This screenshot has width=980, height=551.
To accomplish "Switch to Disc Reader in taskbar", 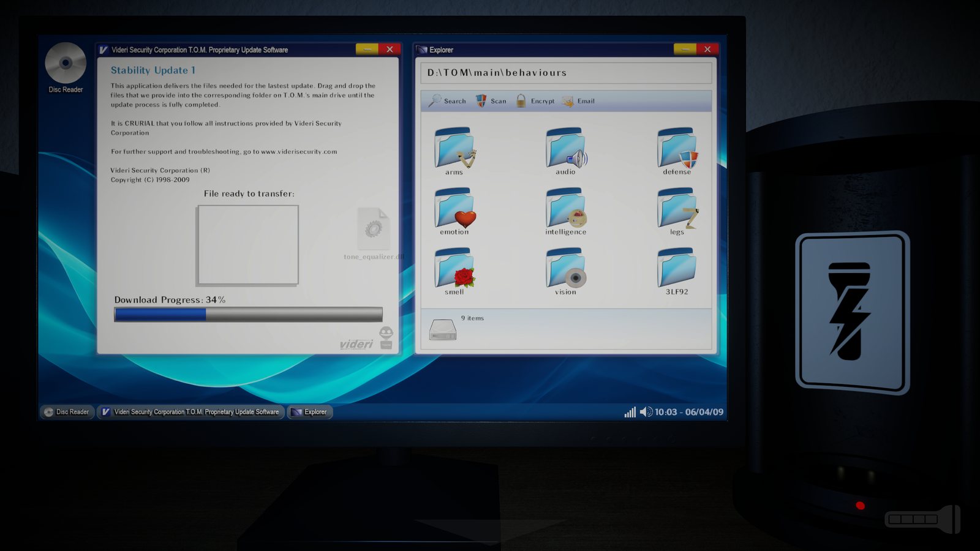I will click(x=67, y=412).
